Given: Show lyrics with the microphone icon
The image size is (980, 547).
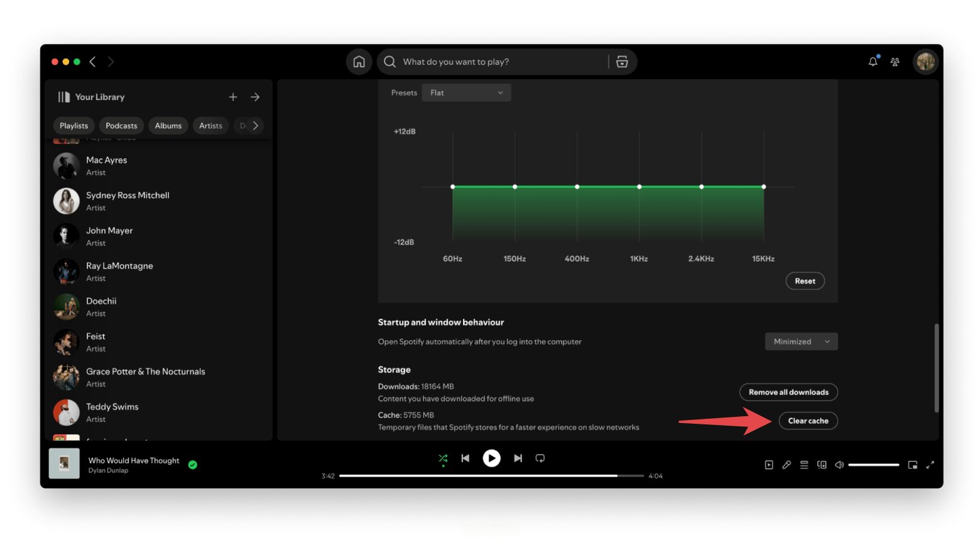Looking at the screenshot, I should pos(787,465).
